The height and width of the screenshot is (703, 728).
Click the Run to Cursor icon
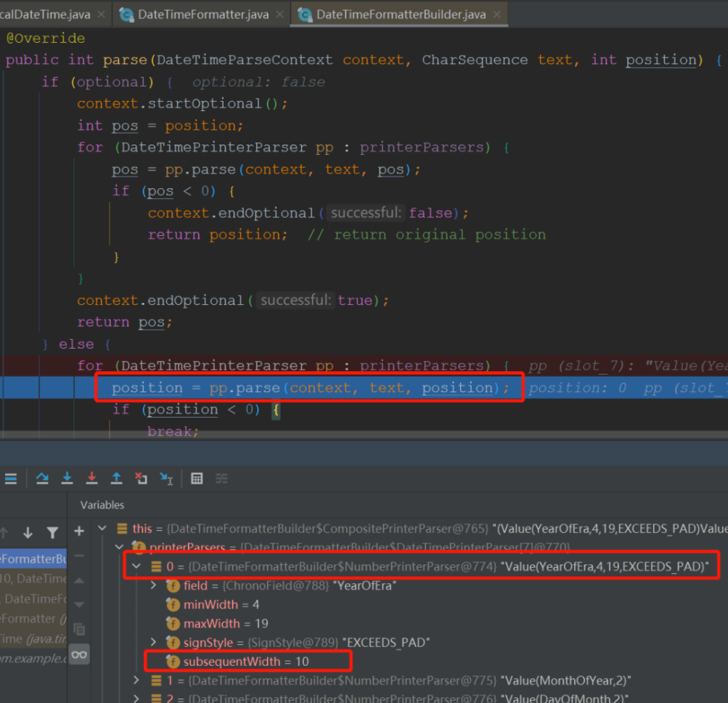click(x=166, y=478)
